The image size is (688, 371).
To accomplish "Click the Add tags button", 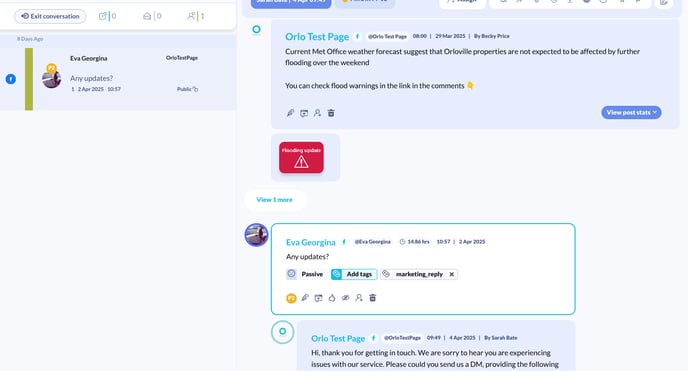I will point(354,274).
